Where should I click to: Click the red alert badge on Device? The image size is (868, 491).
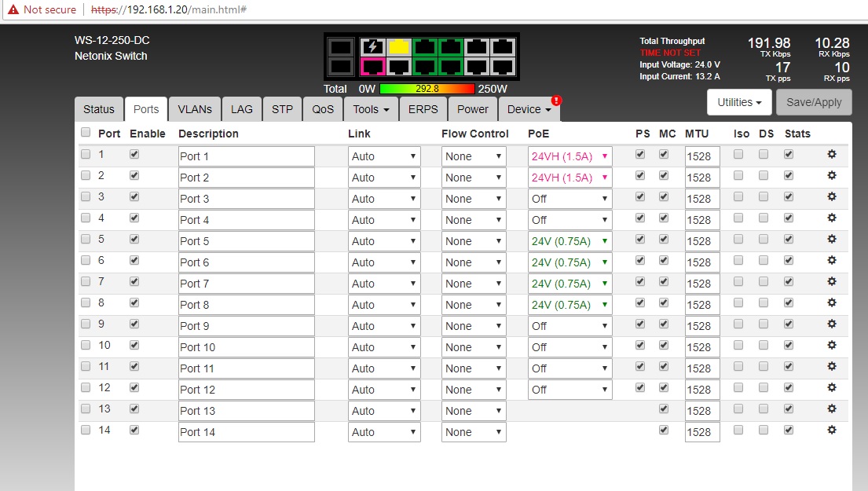click(557, 101)
